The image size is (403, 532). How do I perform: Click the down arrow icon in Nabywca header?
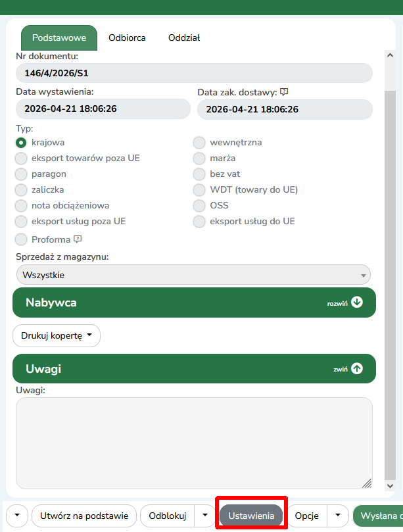pyautogui.click(x=357, y=302)
